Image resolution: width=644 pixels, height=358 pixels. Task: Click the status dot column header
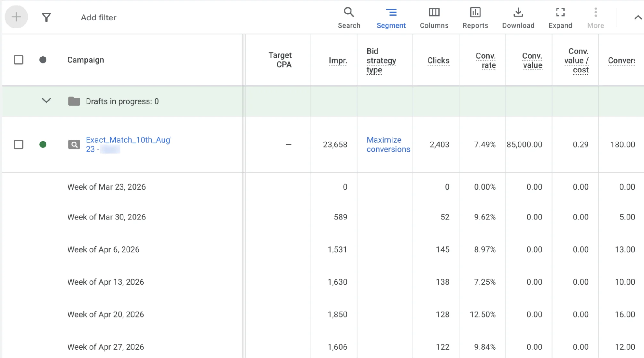pyautogui.click(x=43, y=60)
